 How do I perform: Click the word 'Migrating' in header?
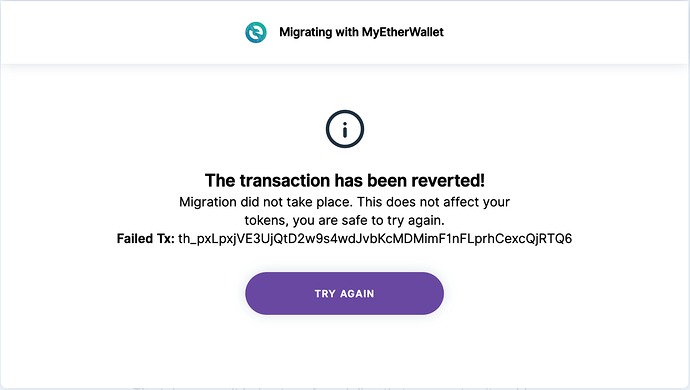(x=305, y=32)
